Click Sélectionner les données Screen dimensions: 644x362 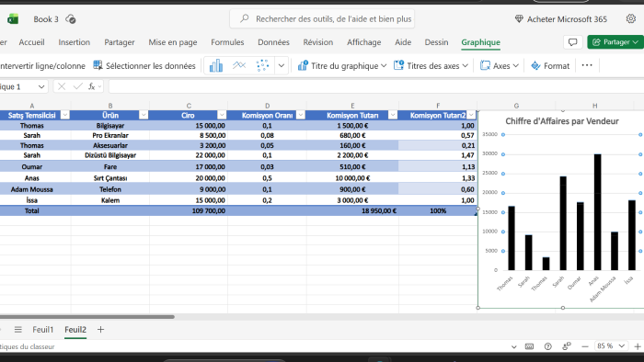(x=144, y=65)
